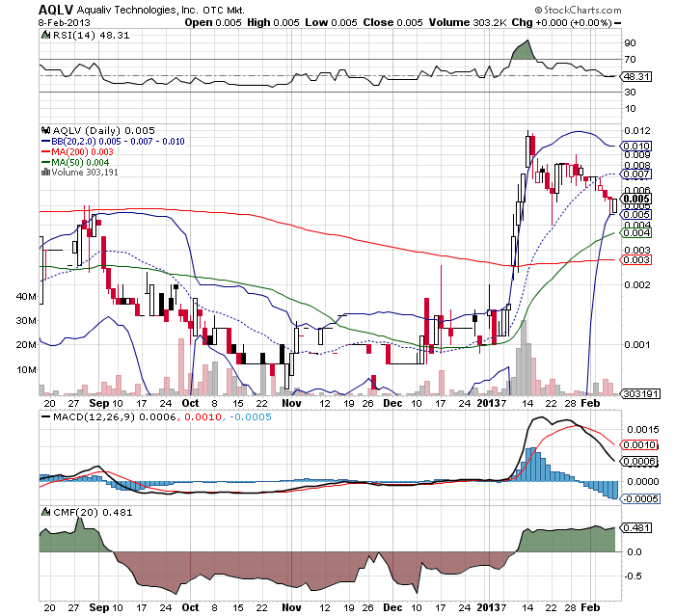Click the 0.481 CMF value tag

pyautogui.click(x=636, y=527)
